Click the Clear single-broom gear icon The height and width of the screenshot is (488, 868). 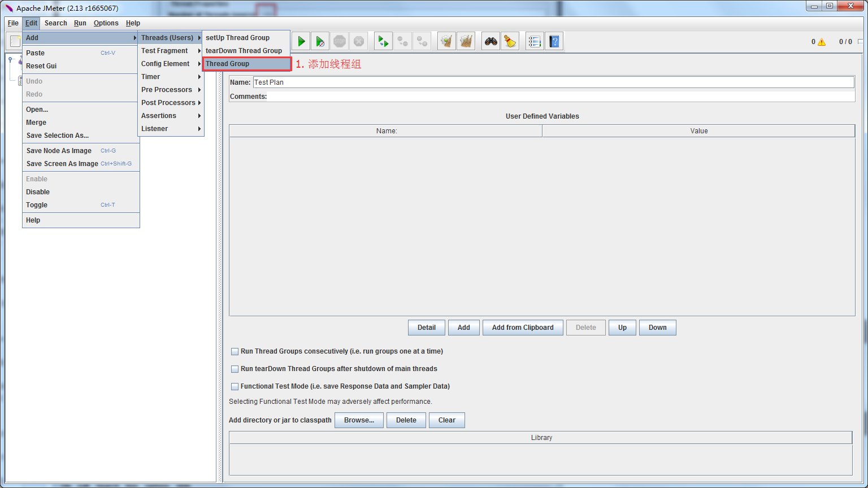pyautogui.click(x=446, y=41)
